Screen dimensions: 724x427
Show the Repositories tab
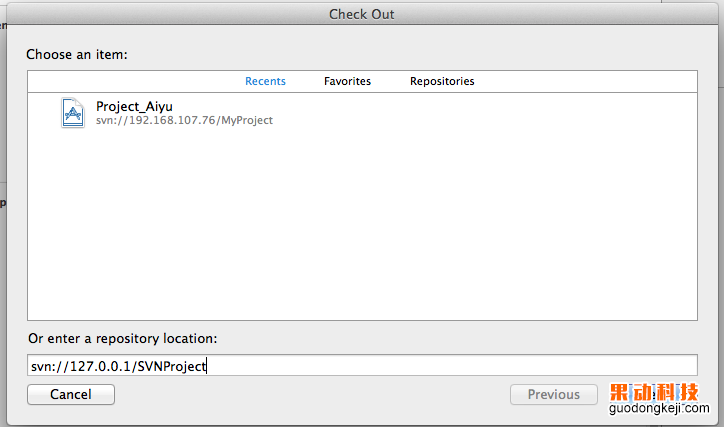[x=442, y=81]
